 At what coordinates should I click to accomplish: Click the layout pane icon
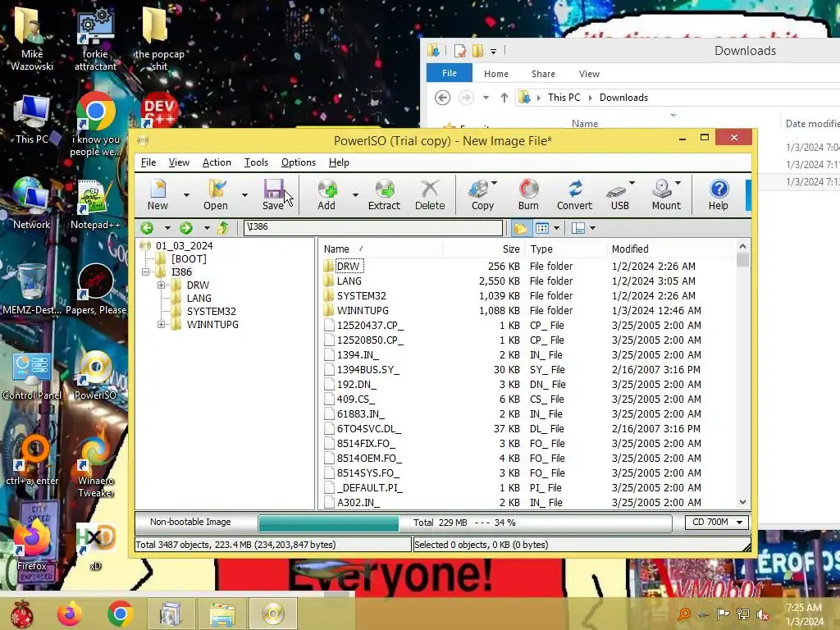(578, 229)
